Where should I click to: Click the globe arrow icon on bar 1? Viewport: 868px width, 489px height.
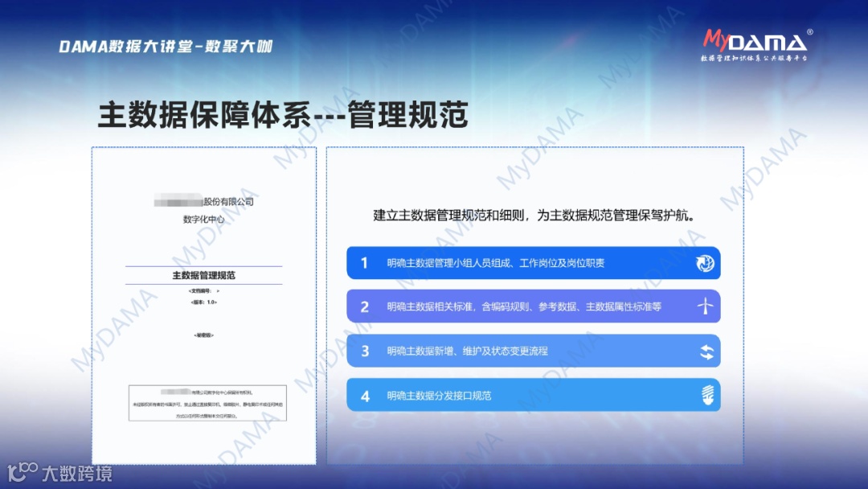click(703, 263)
